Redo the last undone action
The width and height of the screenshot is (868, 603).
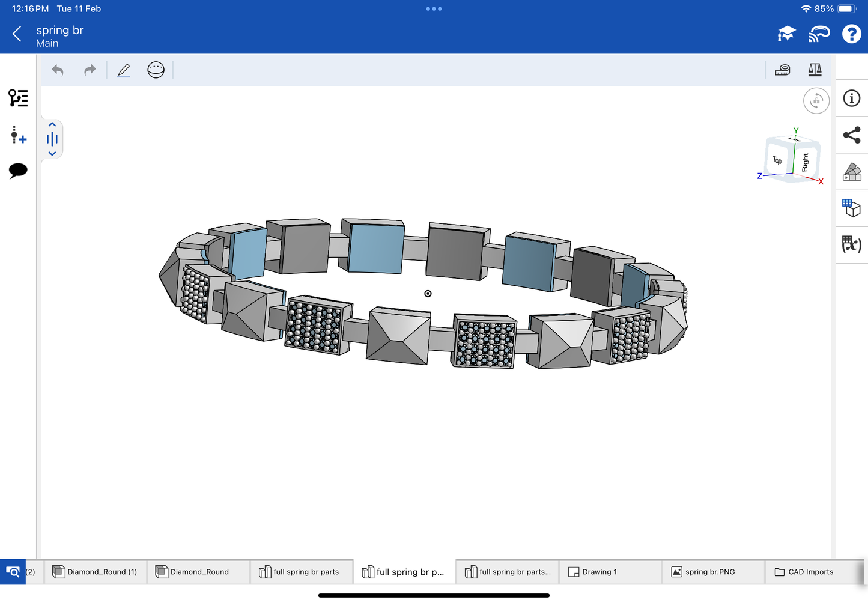(90, 70)
